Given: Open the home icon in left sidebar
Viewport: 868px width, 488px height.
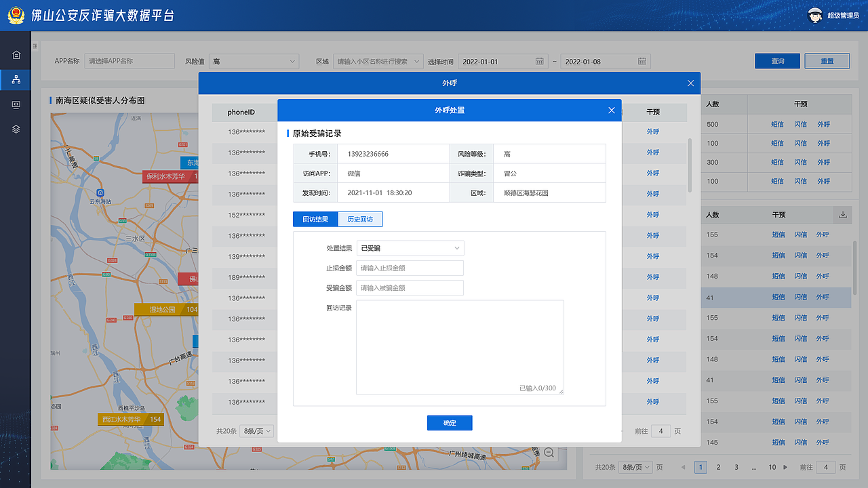Looking at the screenshot, I should tap(16, 55).
